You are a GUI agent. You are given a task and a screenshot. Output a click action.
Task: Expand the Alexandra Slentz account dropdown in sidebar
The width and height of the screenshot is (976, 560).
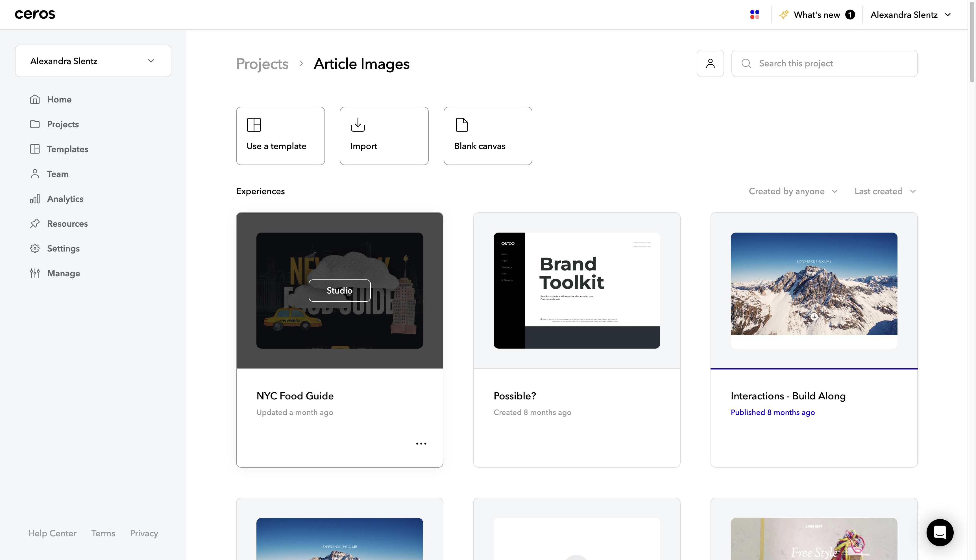pyautogui.click(x=93, y=61)
